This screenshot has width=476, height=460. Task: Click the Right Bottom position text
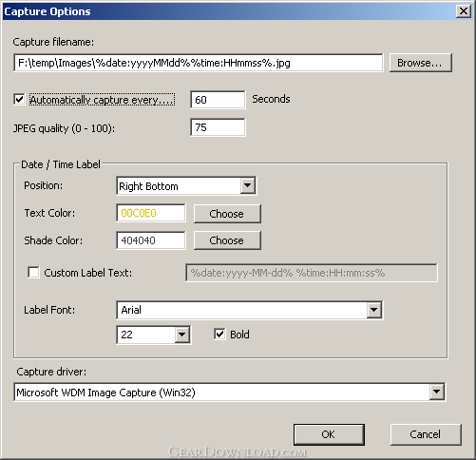coord(148,186)
